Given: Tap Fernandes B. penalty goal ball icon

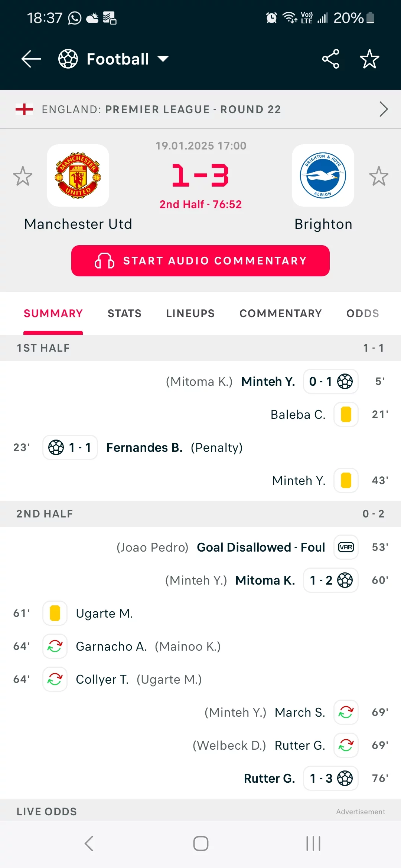Looking at the screenshot, I should (x=56, y=447).
